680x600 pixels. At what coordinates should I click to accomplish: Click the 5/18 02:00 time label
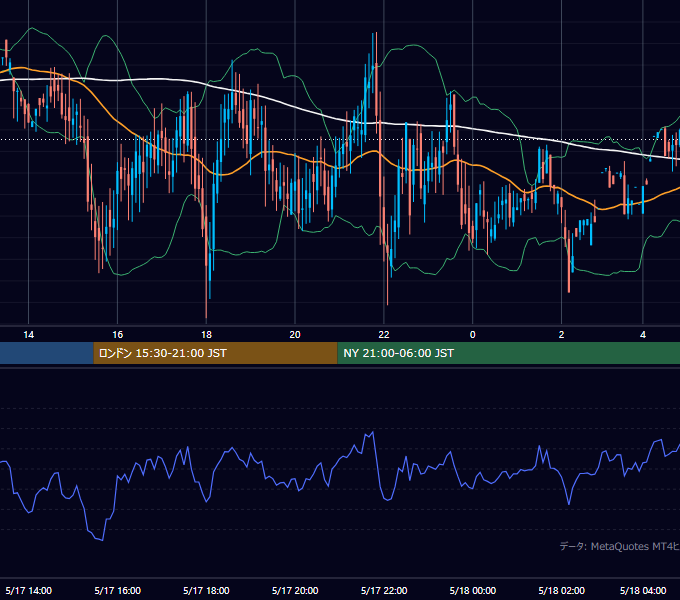click(x=562, y=590)
